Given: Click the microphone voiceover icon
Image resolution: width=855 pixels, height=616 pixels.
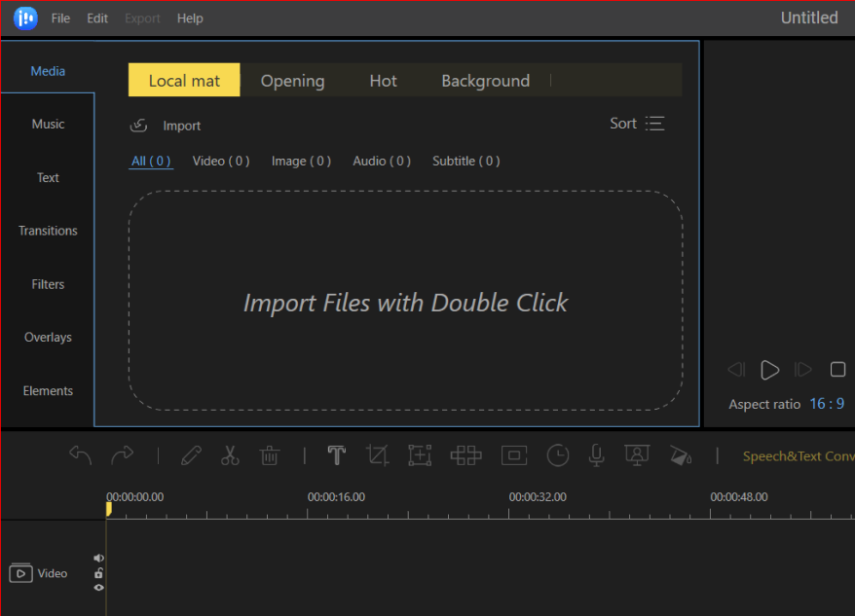Looking at the screenshot, I should 597,455.
